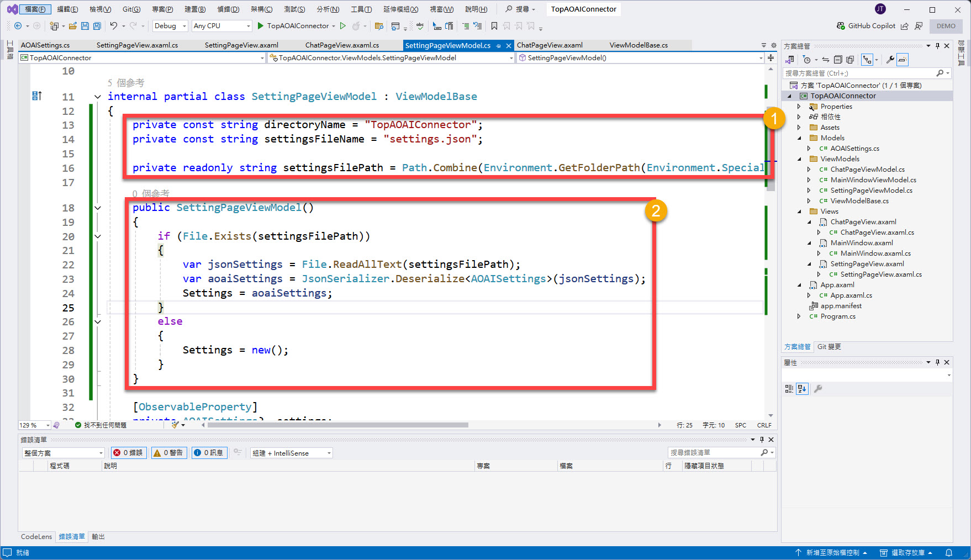Click Collapse All in Solution Explorer toolbar
Image resolution: width=971 pixels, height=560 pixels.
pyautogui.click(x=838, y=60)
